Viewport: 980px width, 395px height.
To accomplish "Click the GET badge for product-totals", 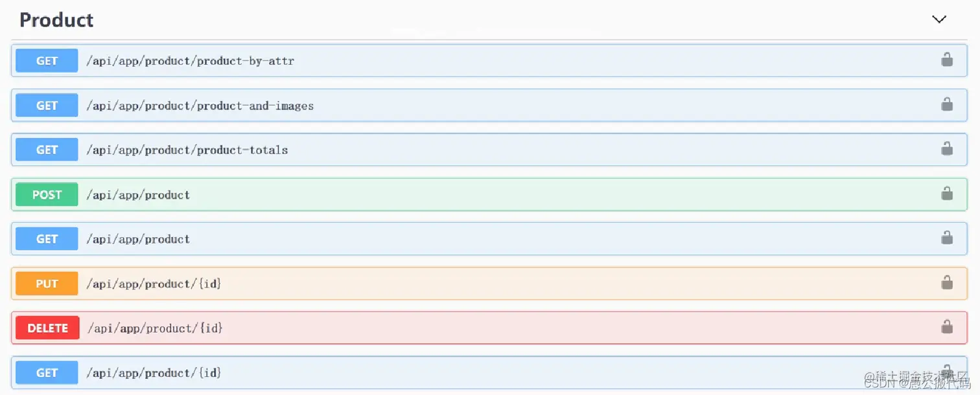I will click(47, 150).
